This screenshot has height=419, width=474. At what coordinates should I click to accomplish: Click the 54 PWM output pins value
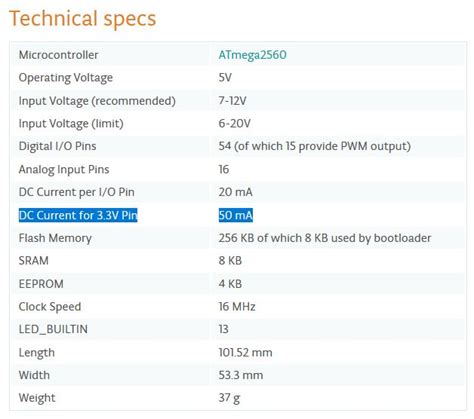pos(314,147)
